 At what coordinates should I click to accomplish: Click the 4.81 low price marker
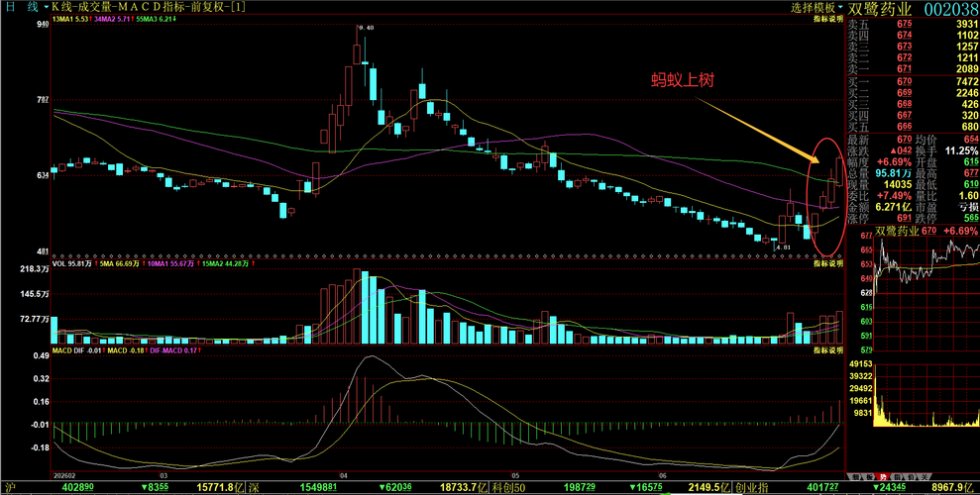click(x=783, y=247)
